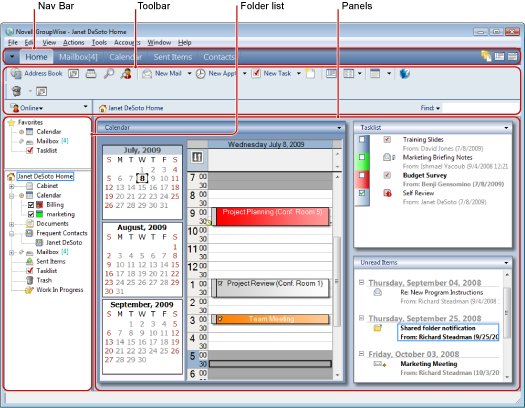Open the Address Book

[x=36, y=73]
